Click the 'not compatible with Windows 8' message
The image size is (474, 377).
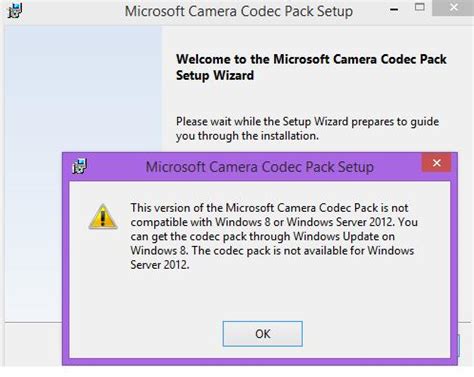[274, 215]
